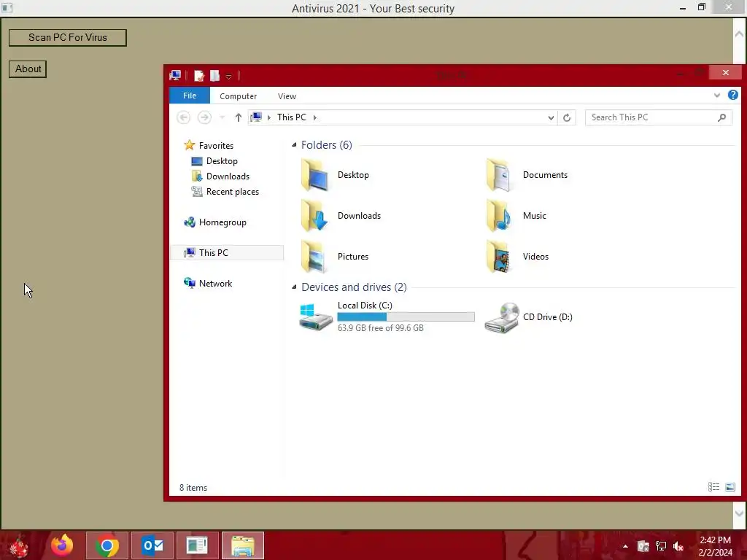Click the Properties quick access icon

click(199, 75)
